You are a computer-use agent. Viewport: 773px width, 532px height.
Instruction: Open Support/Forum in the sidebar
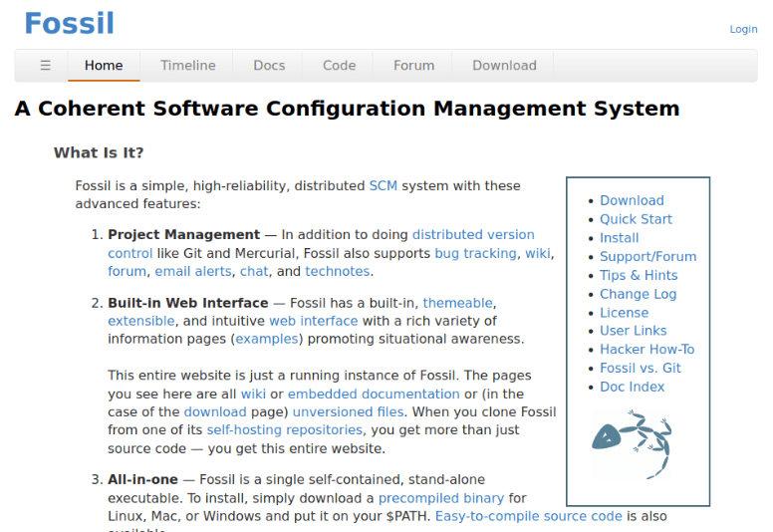click(647, 257)
